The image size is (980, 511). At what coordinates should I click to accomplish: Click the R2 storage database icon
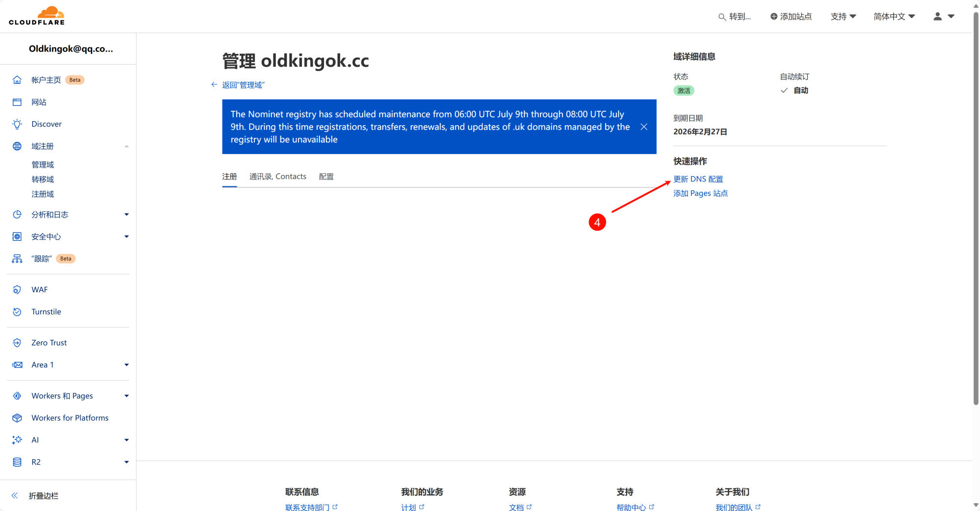coord(17,462)
